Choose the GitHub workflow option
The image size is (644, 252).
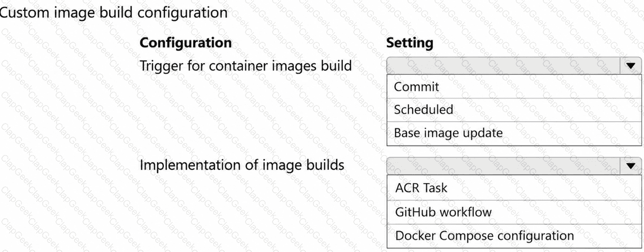coord(514,212)
